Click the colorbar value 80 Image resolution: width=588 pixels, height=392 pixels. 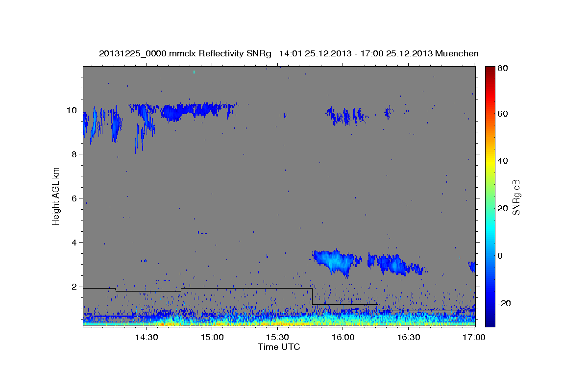(x=503, y=69)
